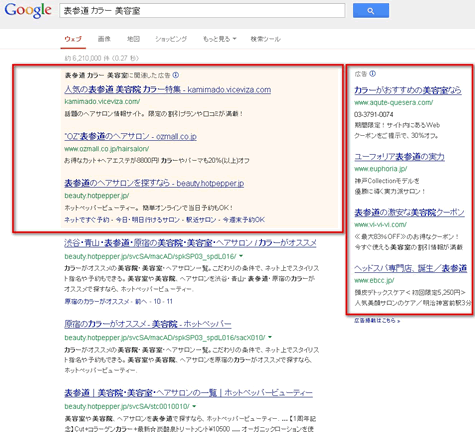Open the 渋谷・青山・表参道・原宿の美容院 result title

tap(190, 243)
